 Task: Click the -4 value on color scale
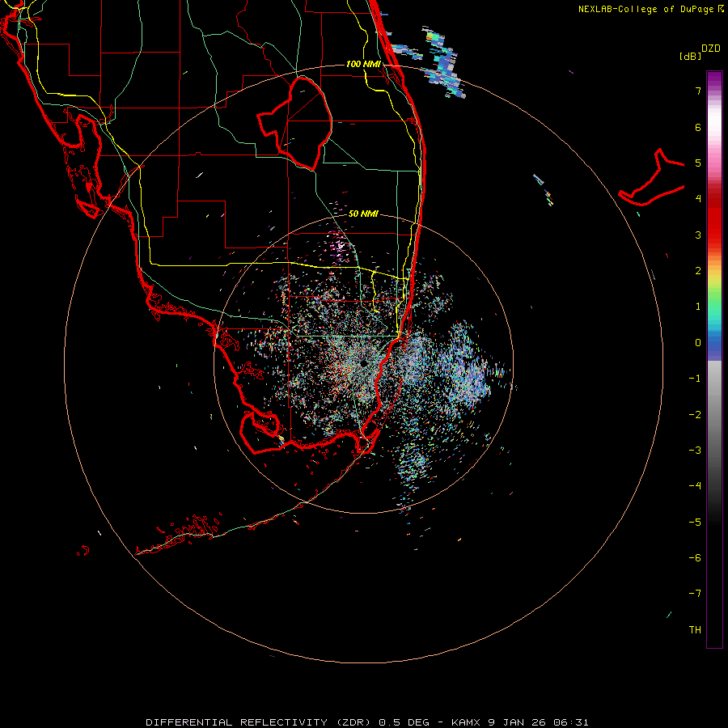(695, 486)
